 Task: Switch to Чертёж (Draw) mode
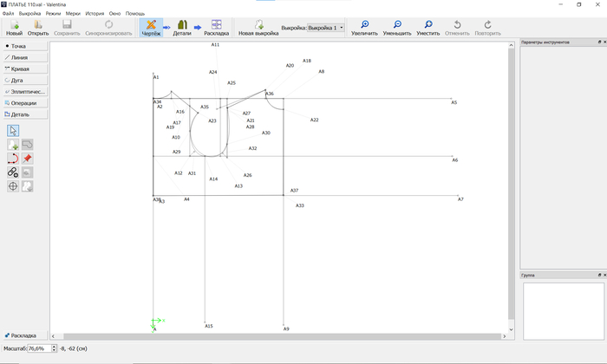151,26
